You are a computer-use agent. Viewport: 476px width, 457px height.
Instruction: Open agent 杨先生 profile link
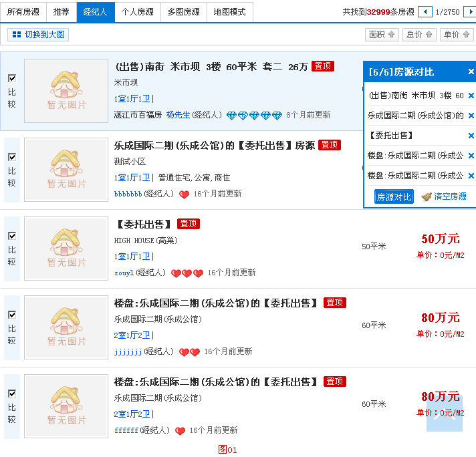coord(178,115)
